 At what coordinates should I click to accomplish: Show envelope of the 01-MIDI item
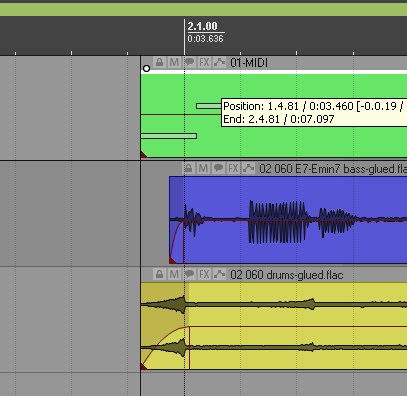tap(219, 62)
